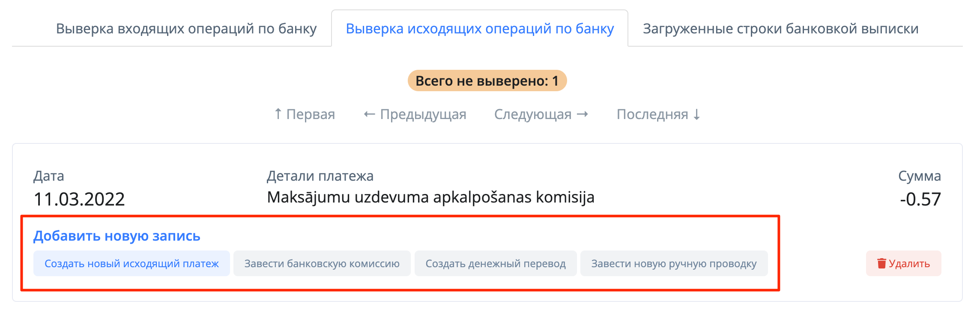This screenshot has width=980, height=316.
Task: Click the Сумма column label
Action: (919, 176)
